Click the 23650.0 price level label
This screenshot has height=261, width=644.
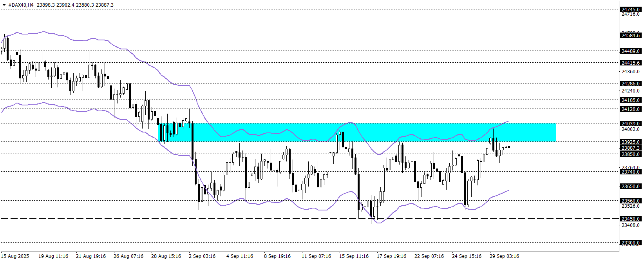point(631,187)
